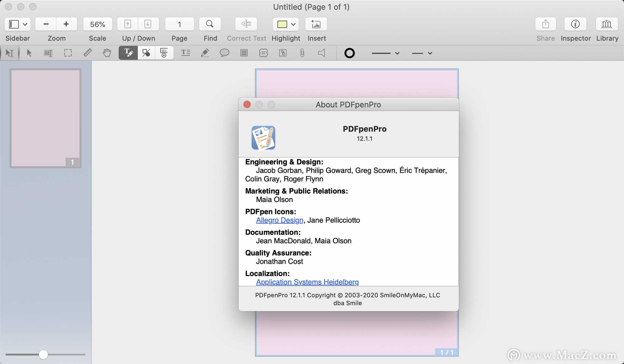Open the Sidebar options dropdown arrow
The height and width of the screenshot is (364, 624).
pos(25,24)
